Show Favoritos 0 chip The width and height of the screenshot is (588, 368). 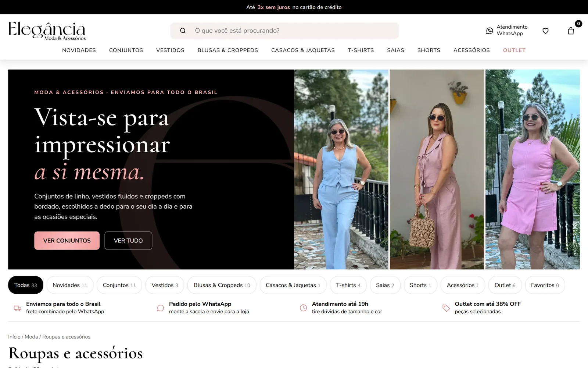(x=545, y=285)
